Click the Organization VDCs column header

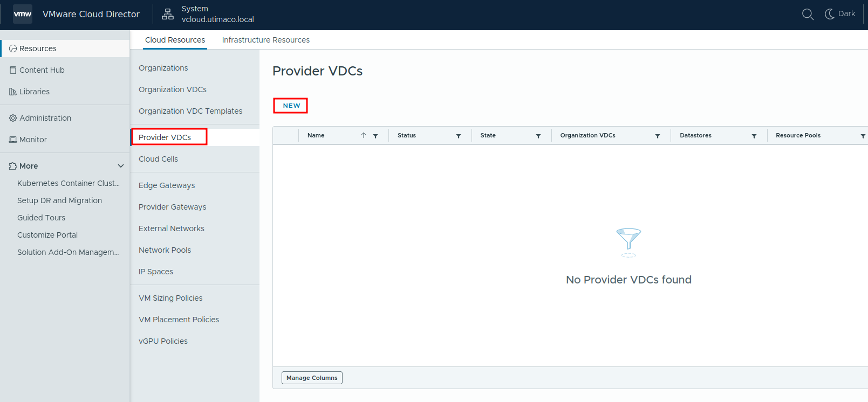click(588, 135)
